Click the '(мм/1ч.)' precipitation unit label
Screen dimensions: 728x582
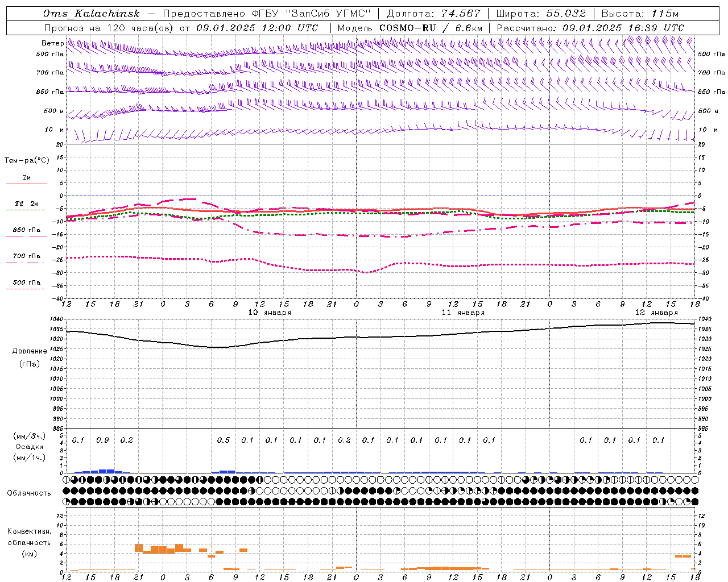coord(29,458)
